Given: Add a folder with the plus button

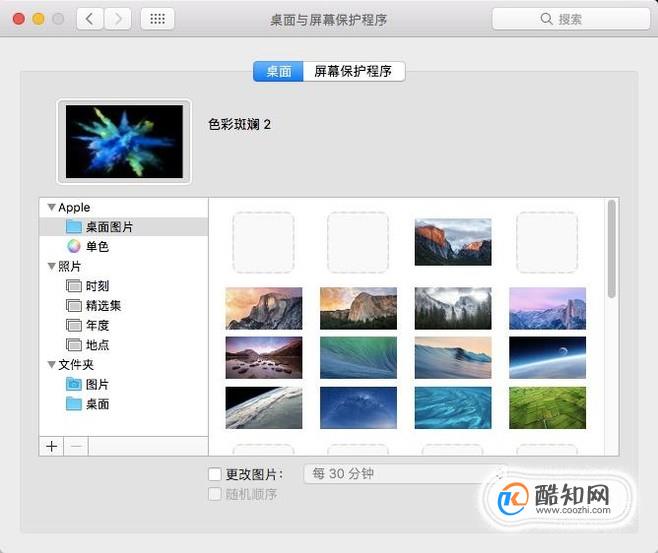Looking at the screenshot, I should coord(52,446).
